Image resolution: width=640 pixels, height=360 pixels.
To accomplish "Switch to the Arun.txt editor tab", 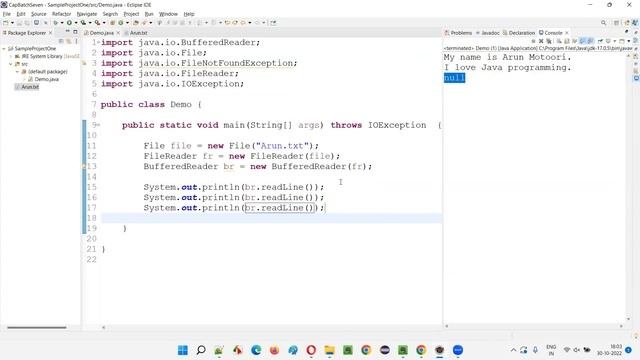I will pos(138,33).
